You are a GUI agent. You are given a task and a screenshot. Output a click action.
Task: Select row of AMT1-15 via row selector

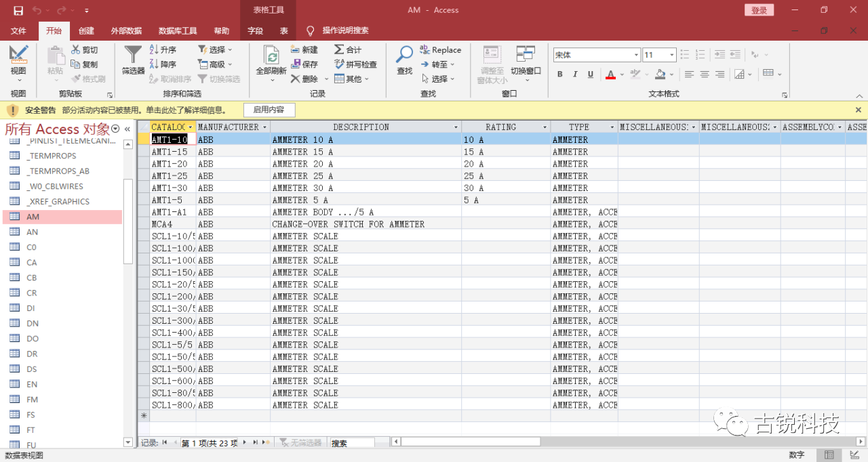click(144, 152)
